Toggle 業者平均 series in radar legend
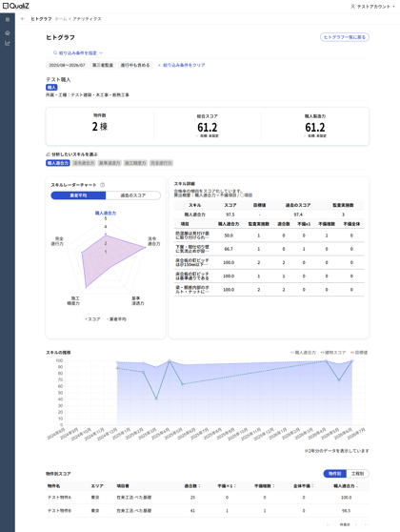 pyautogui.click(x=116, y=319)
